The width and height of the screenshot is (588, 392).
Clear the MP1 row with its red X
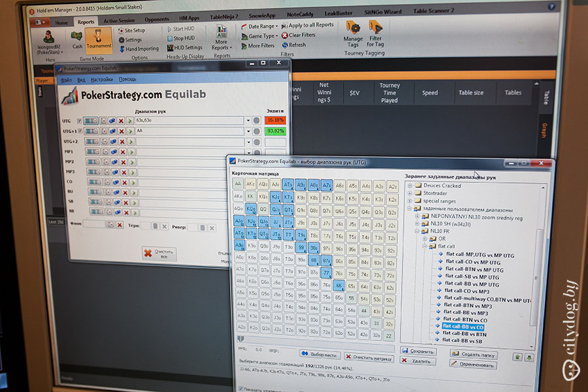123,152
